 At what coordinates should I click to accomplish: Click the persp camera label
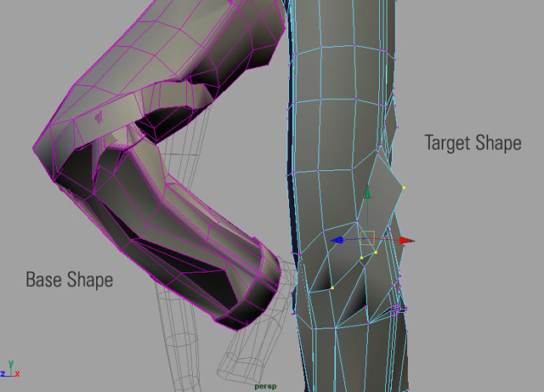tap(265, 386)
